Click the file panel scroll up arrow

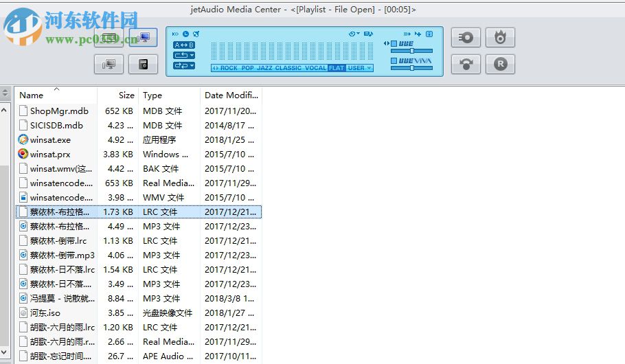click(x=4, y=110)
